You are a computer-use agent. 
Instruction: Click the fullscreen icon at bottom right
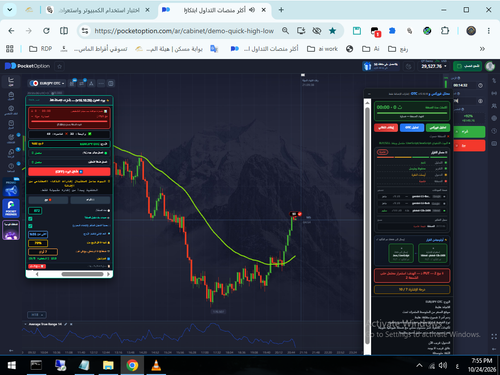[x=494, y=336]
